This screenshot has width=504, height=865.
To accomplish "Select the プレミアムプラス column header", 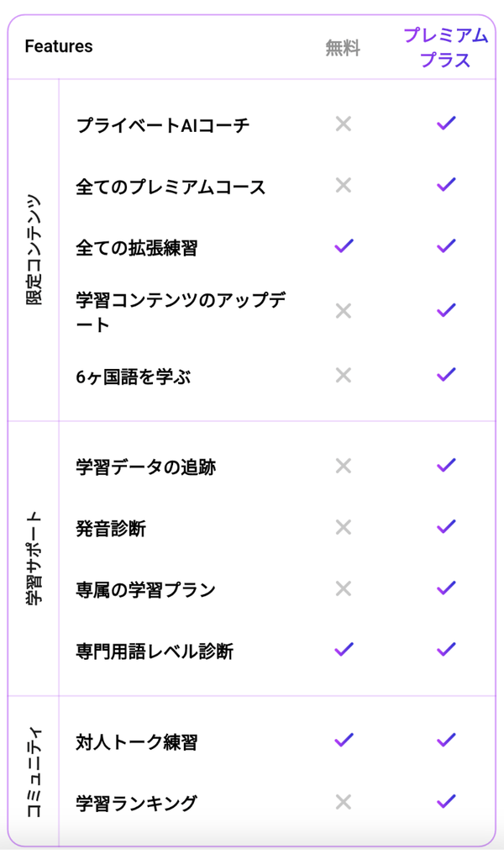I will point(445,47).
